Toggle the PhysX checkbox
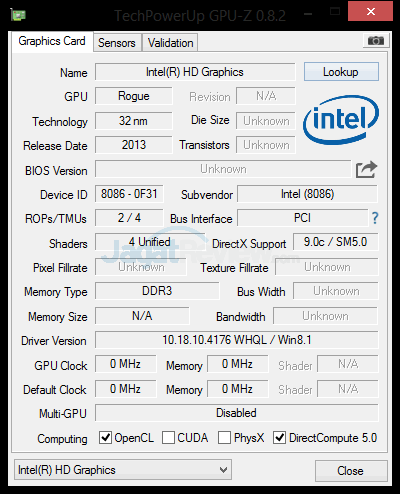The image size is (400, 494). pos(224,437)
